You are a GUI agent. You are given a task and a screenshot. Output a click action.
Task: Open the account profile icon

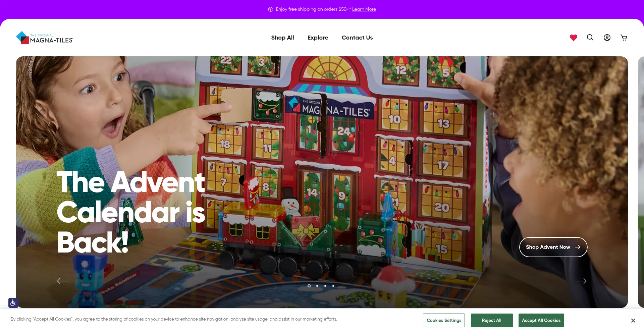click(607, 38)
